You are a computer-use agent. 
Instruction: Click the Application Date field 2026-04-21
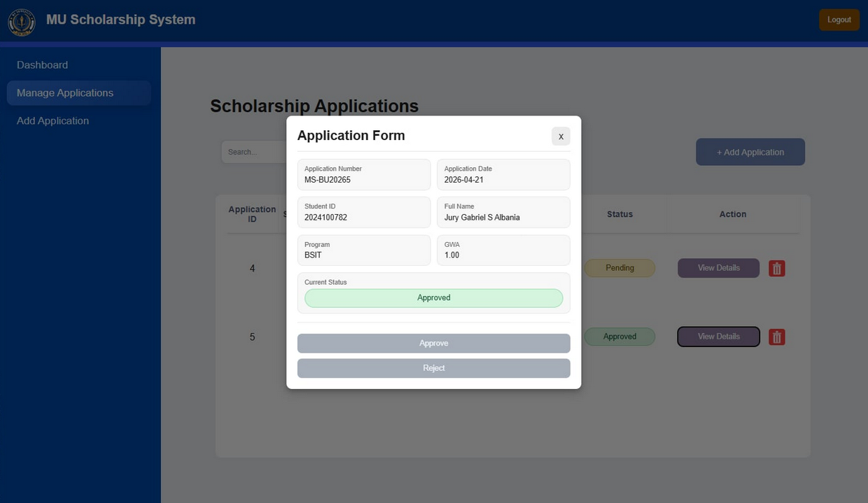coord(503,174)
